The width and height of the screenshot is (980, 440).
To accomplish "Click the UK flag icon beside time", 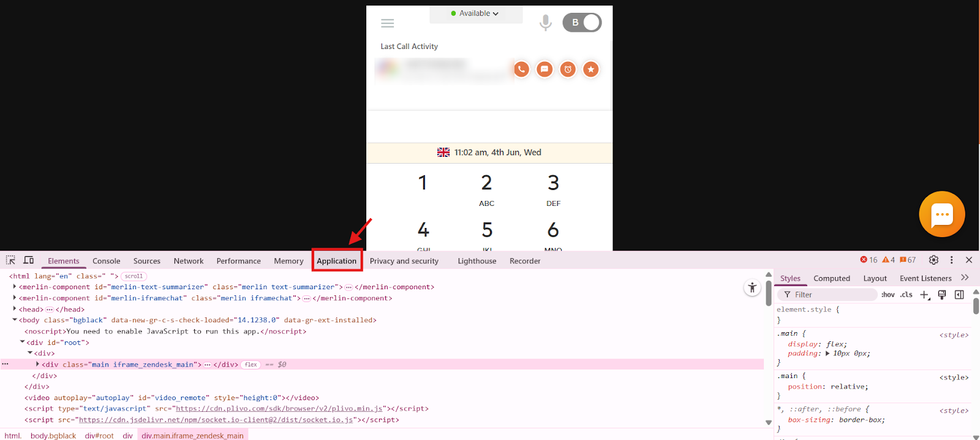I will [x=443, y=153].
